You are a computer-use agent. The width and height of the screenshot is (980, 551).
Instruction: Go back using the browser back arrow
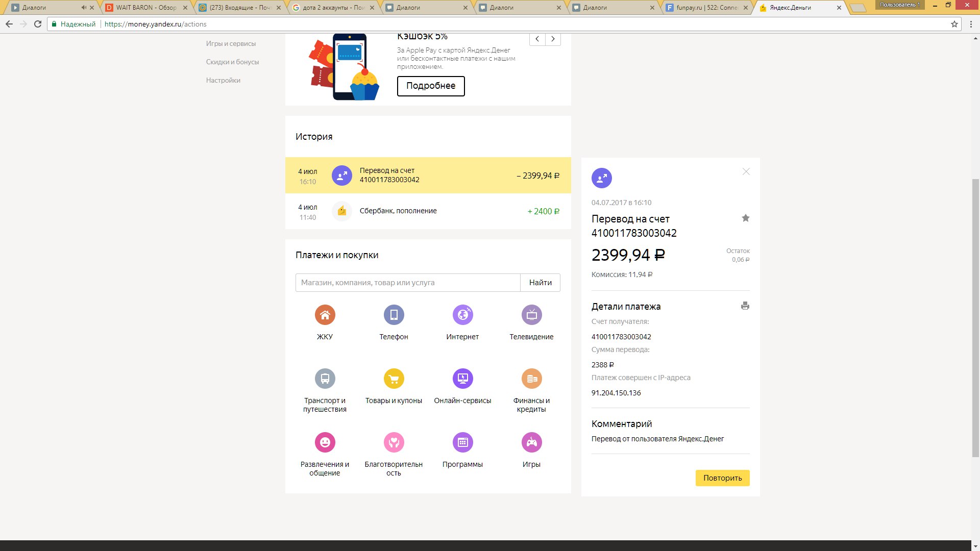point(9,24)
